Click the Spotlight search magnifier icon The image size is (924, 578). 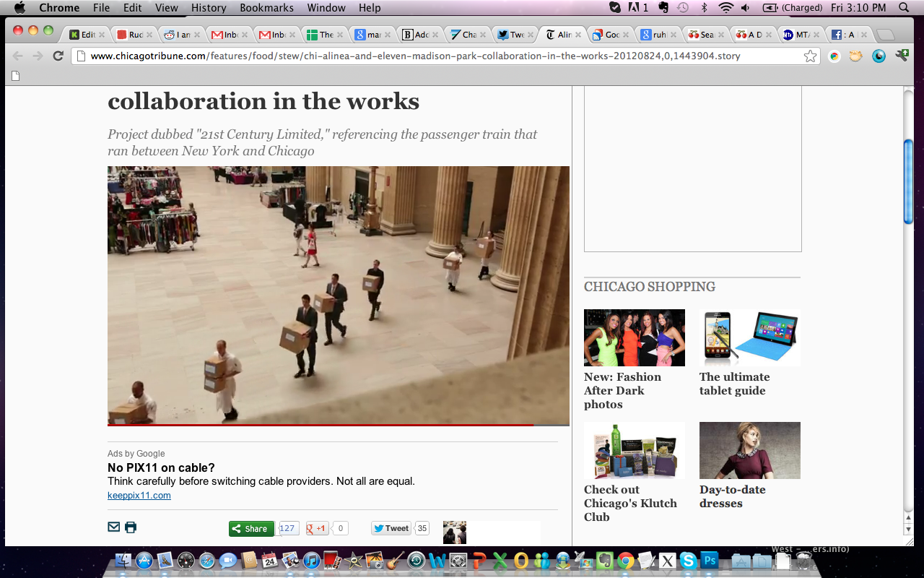904,8
